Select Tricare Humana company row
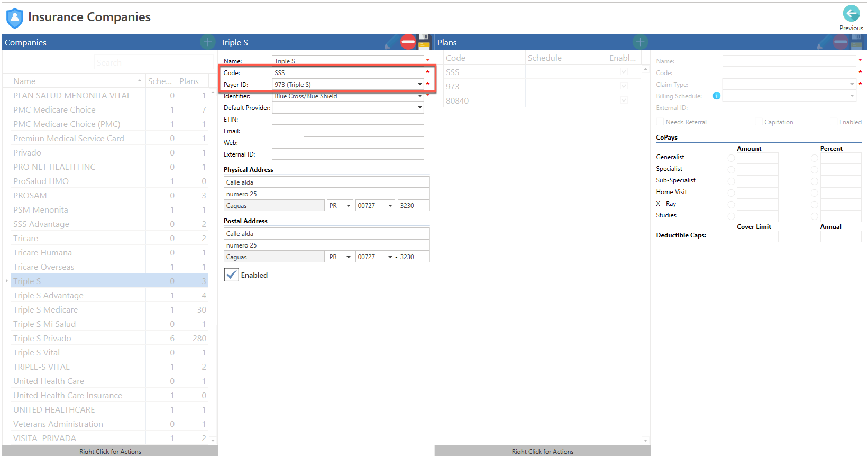868x457 pixels. (109, 252)
